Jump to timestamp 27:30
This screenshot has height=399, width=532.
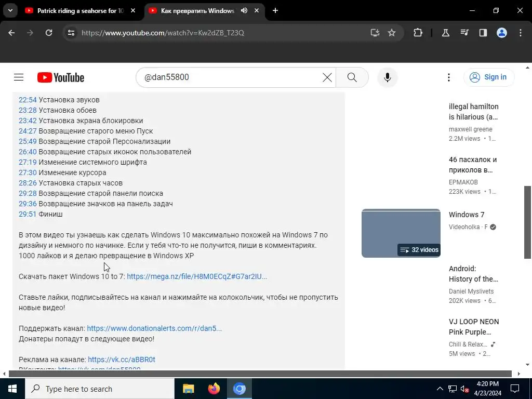tap(28, 172)
